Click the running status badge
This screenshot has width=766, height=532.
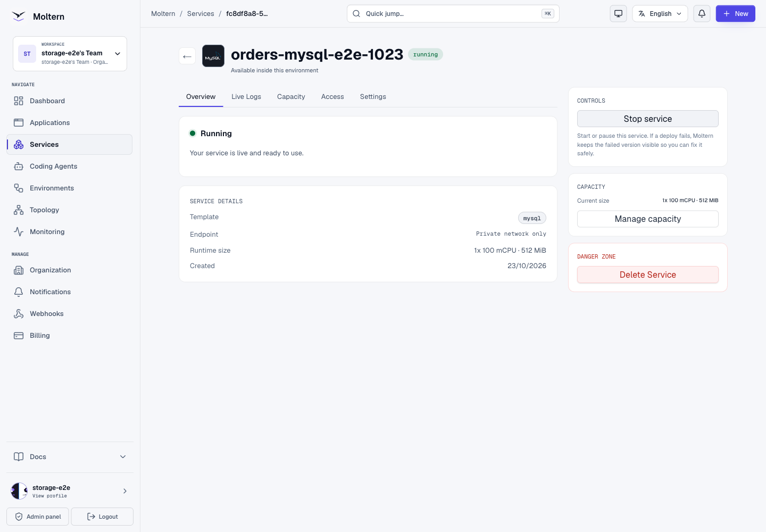[426, 54]
